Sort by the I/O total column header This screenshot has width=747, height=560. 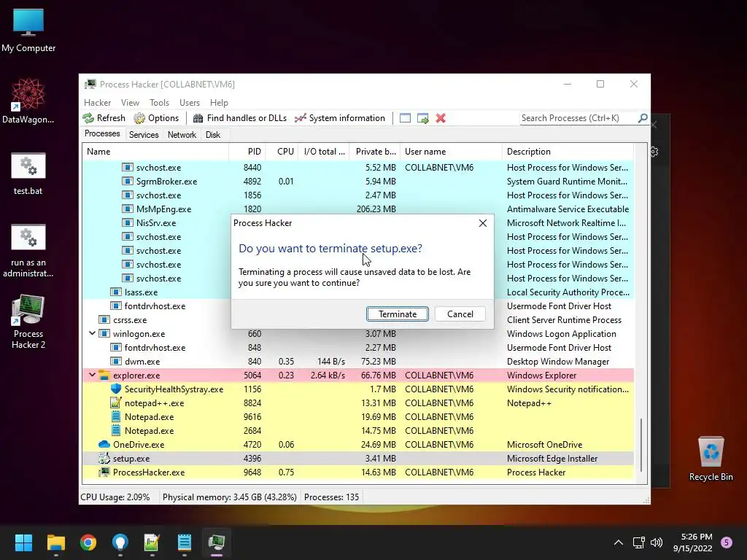[x=324, y=152]
